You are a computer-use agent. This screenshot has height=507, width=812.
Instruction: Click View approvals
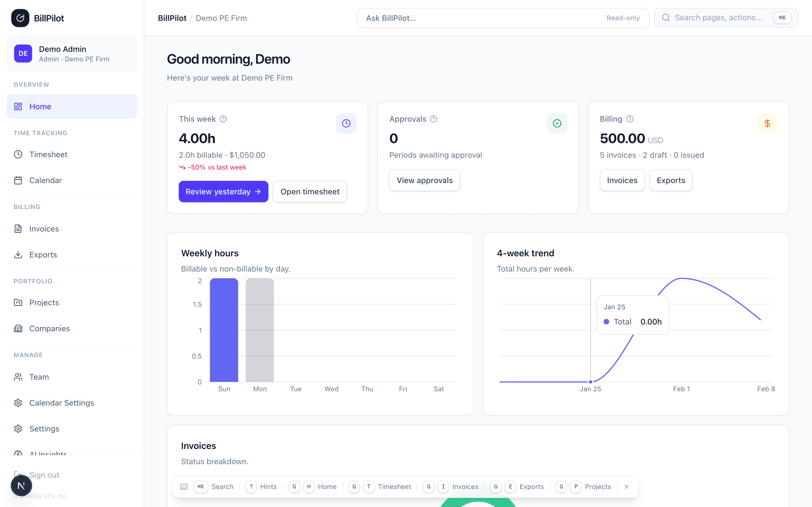424,180
